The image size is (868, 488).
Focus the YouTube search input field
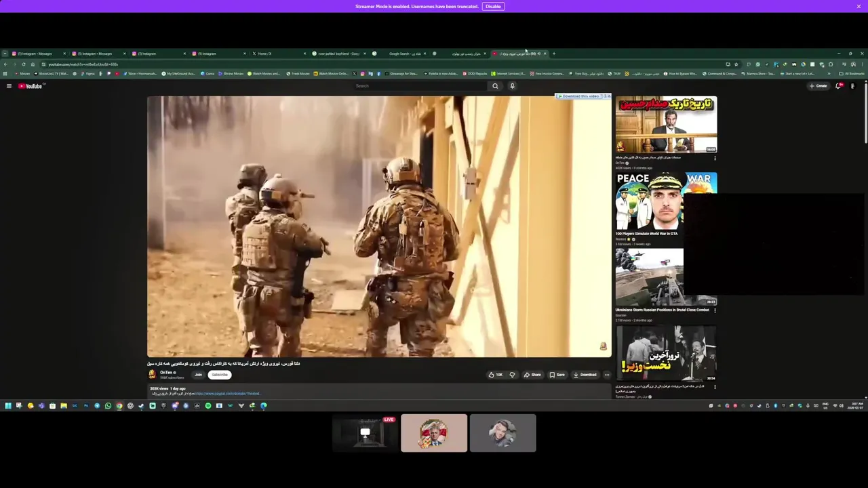(x=419, y=86)
